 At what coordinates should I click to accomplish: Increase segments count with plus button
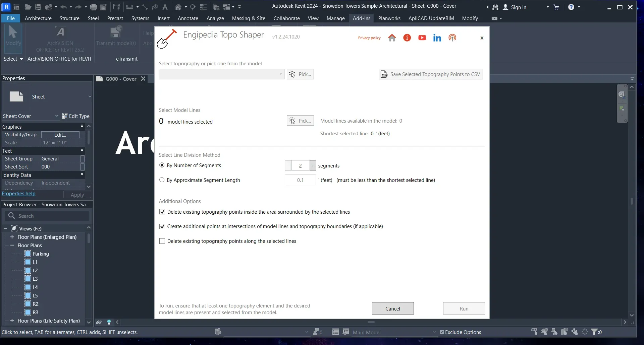313,165
